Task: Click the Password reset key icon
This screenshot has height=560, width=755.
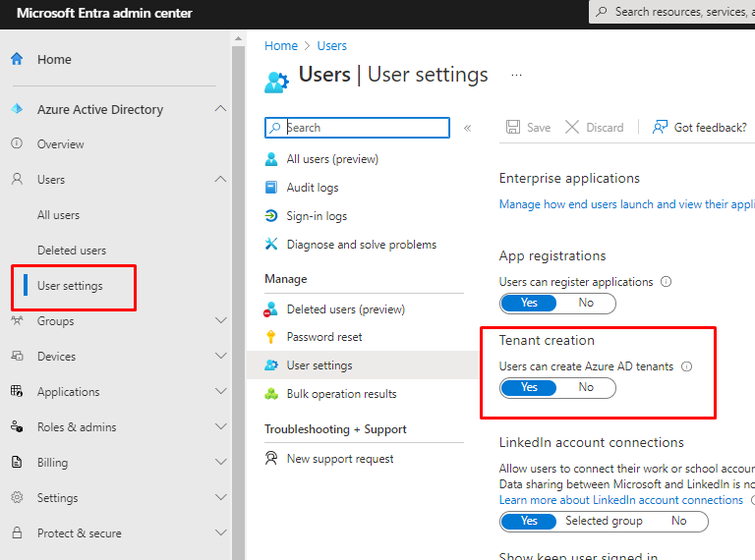Action: click(271, 337)
